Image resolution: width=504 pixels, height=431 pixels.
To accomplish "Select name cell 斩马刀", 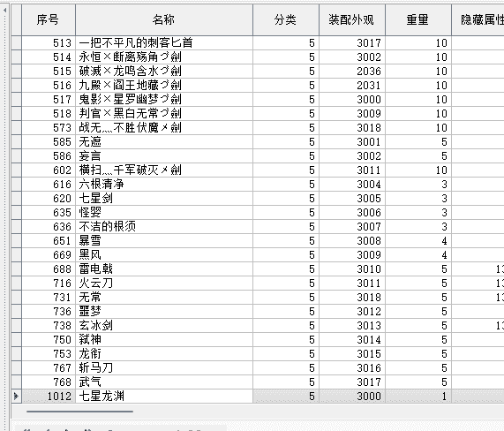I will click(164, 368).
